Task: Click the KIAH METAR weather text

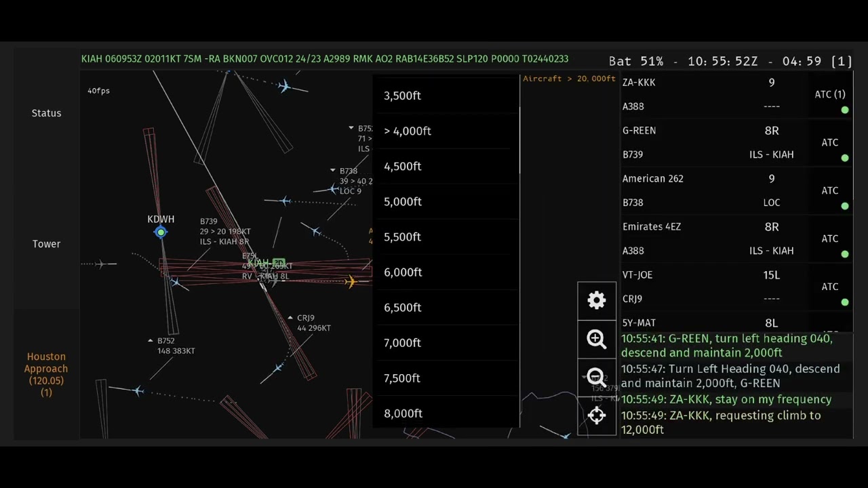Action: click(325, 59)
